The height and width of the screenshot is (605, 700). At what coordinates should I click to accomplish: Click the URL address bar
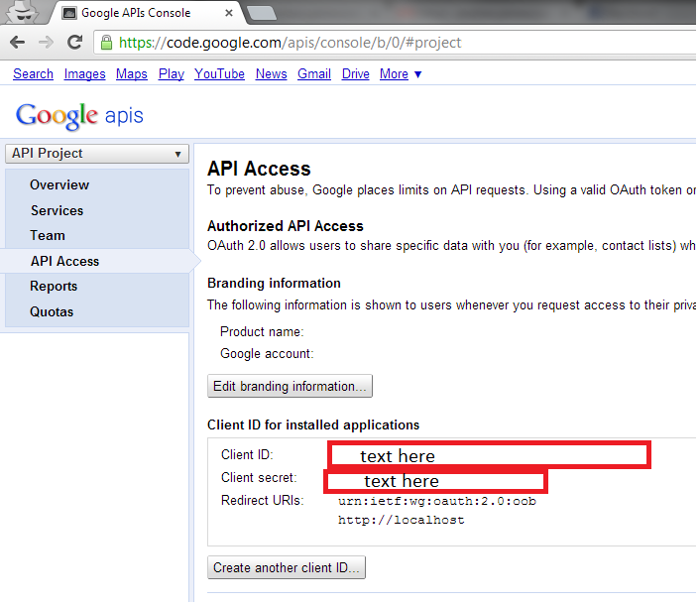[x=397, y=43]
